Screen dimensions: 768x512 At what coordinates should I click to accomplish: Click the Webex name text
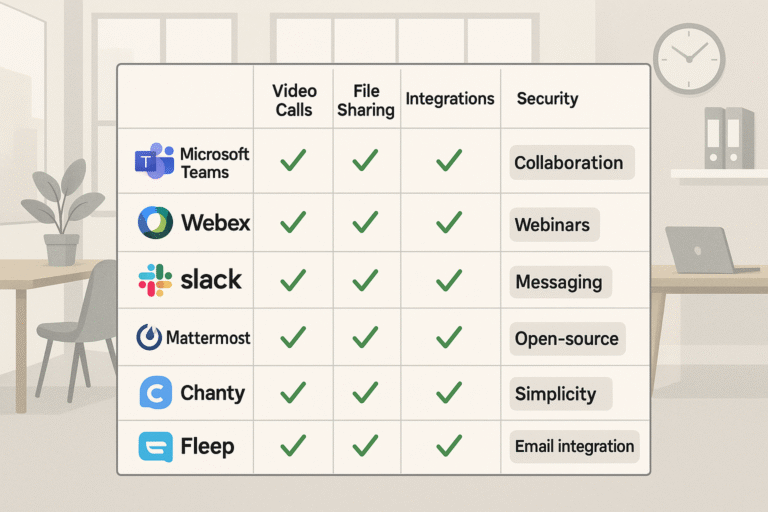tap(216, 223)
